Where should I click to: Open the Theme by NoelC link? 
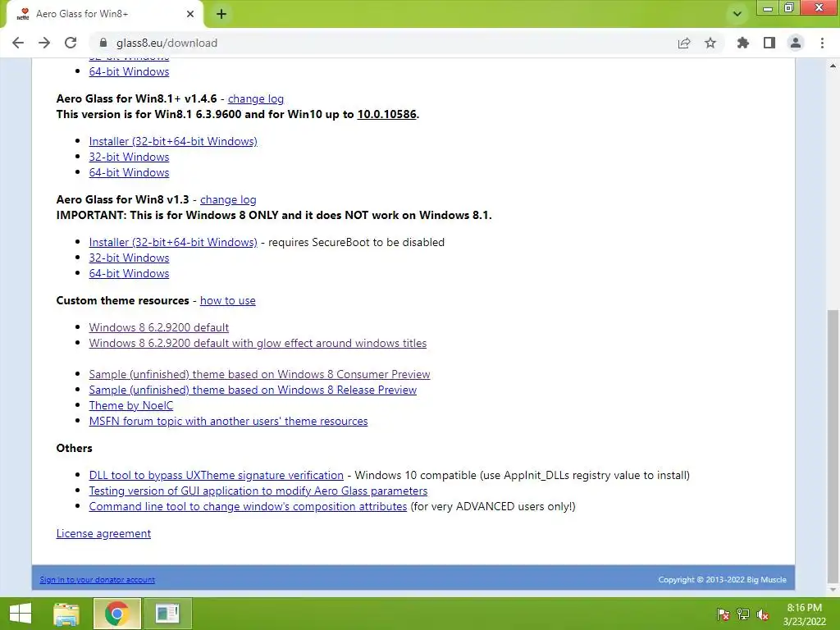pyautogui.click(x=131, y=405)
